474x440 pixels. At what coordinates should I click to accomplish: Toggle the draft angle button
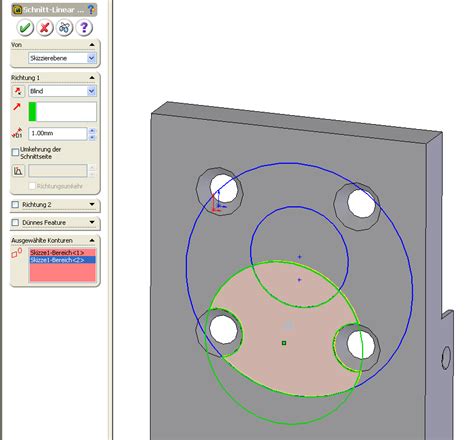(18, 171)
